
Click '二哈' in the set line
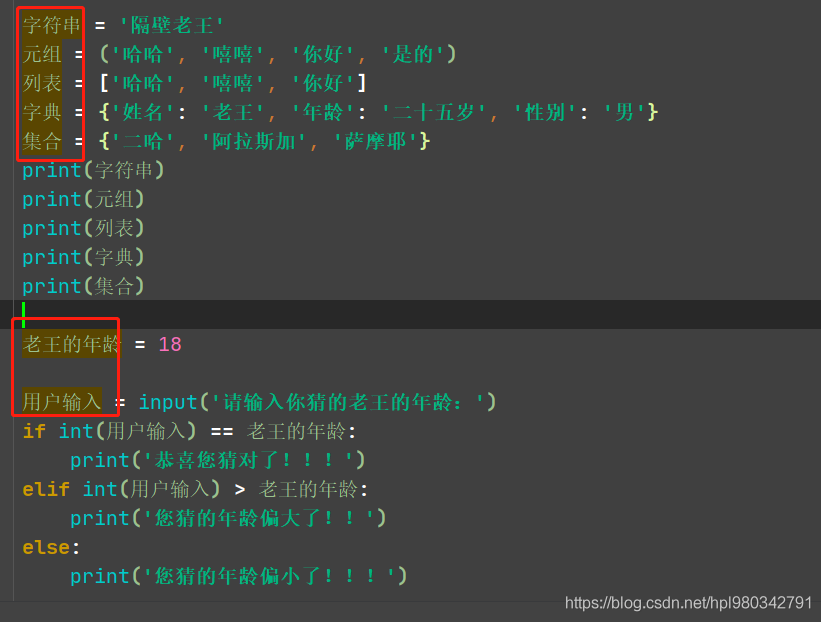point(142,141)
